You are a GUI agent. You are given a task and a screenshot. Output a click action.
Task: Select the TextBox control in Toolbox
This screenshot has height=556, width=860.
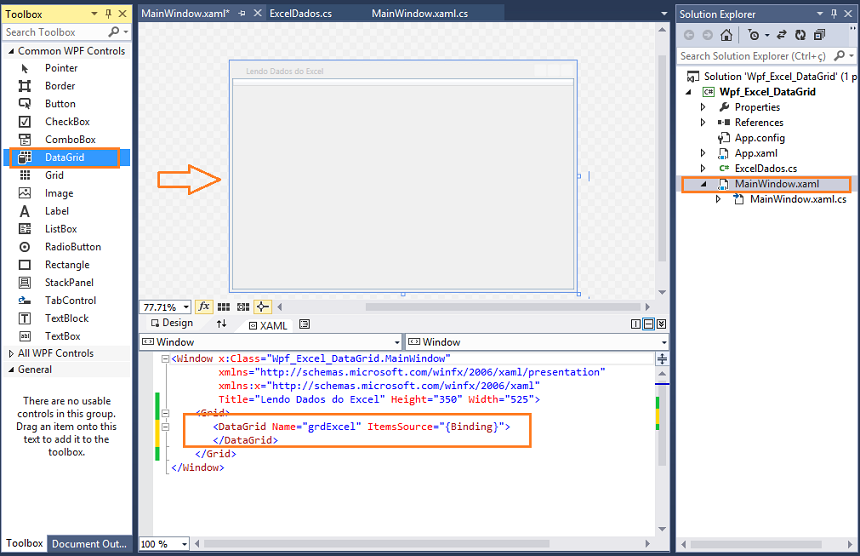point(67,336)
